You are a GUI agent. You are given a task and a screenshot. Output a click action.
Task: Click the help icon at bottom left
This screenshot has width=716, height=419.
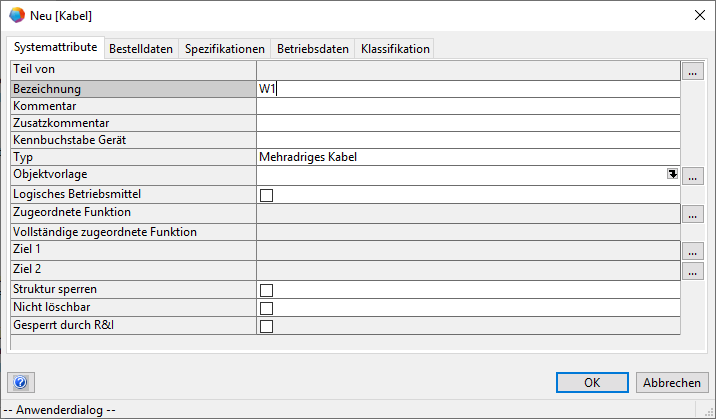point(21,382)
